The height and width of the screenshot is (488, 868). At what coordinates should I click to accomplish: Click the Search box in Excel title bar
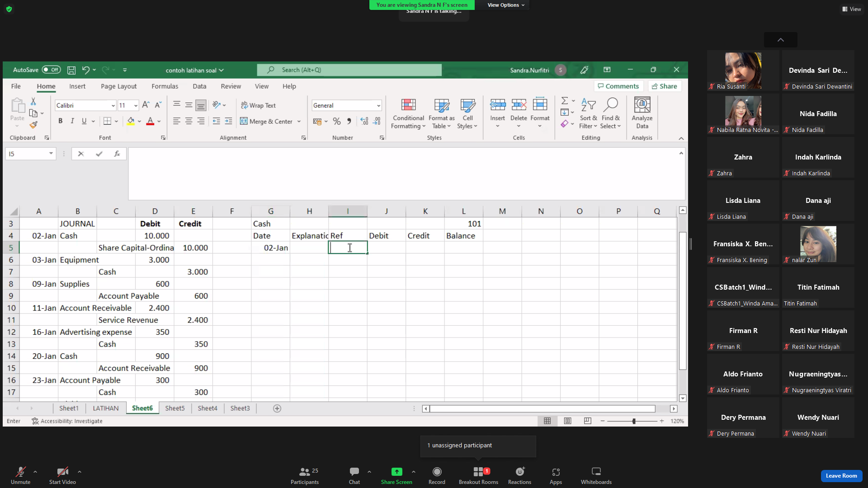pos(349,70)
